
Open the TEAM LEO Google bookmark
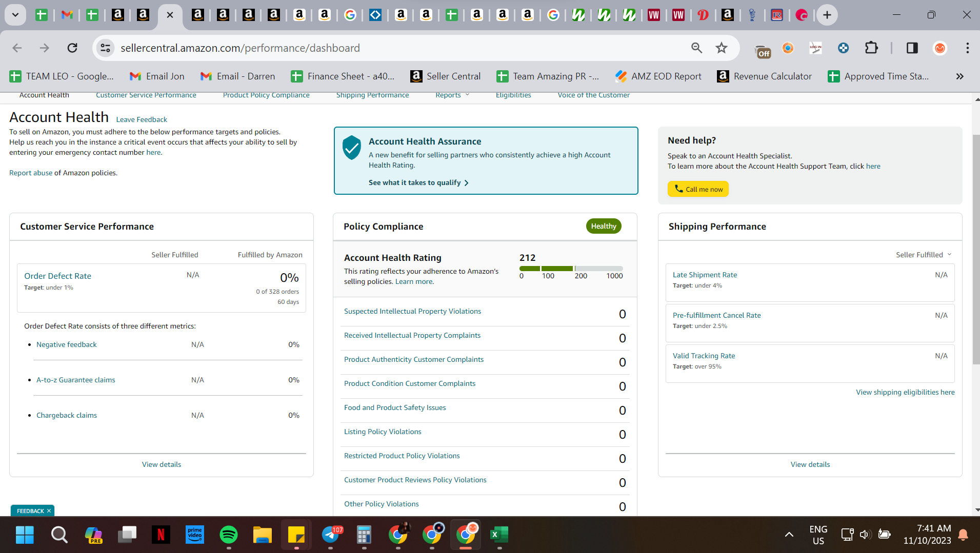click(62, 76)
